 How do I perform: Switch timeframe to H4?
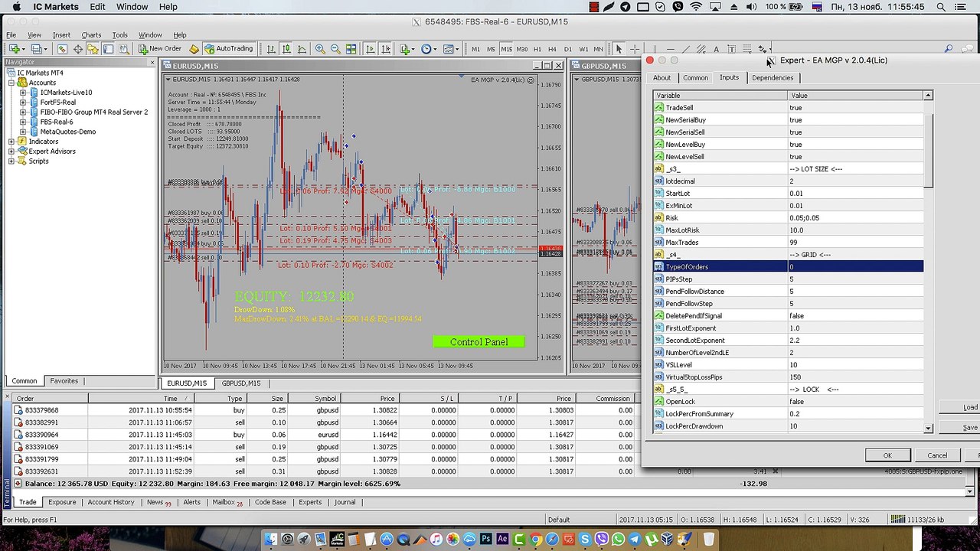tap(552, 49)
